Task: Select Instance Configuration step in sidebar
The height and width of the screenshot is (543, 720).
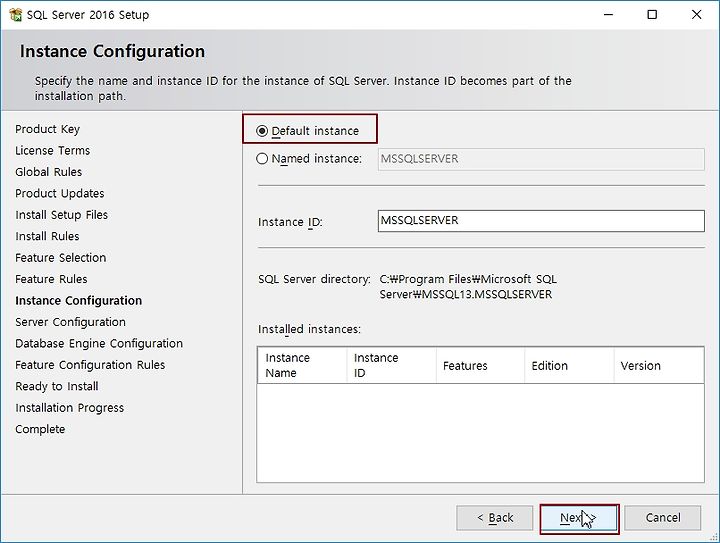Action: click(x=79, y=301)
